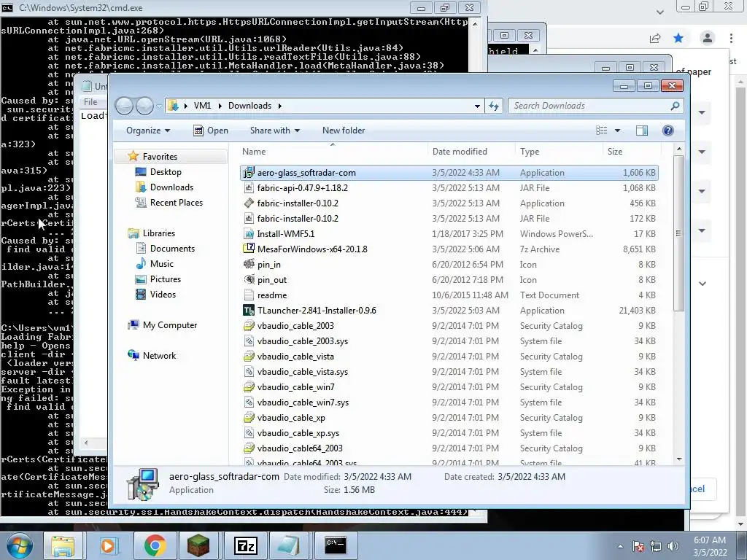Click the MesaForWindows 7z archive icon

(x=248, y=249)
